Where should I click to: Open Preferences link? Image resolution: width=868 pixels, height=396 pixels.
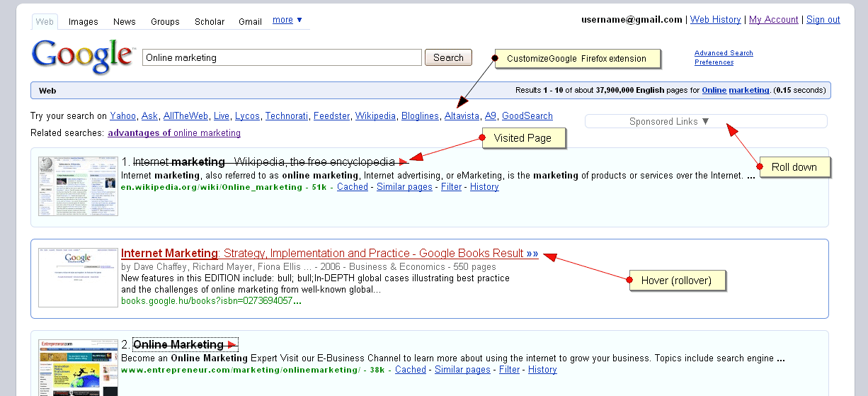point(714,62)
